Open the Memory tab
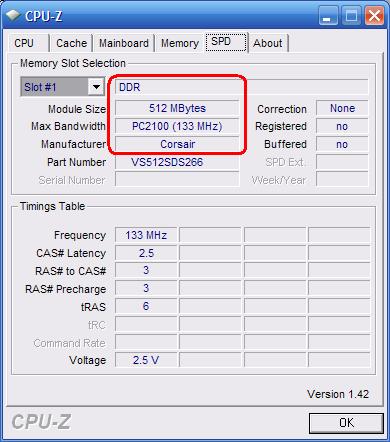Screen dimensions: 390x442 point(180,43)
